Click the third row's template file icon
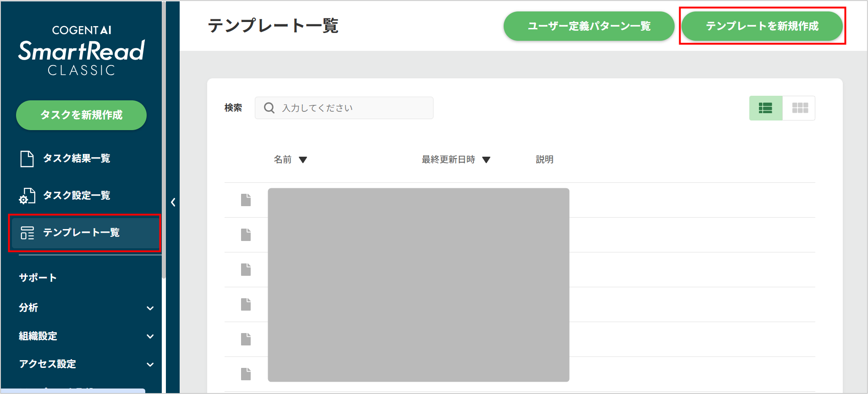This screenshot has width=868, height=394. [x=246, y=269]
